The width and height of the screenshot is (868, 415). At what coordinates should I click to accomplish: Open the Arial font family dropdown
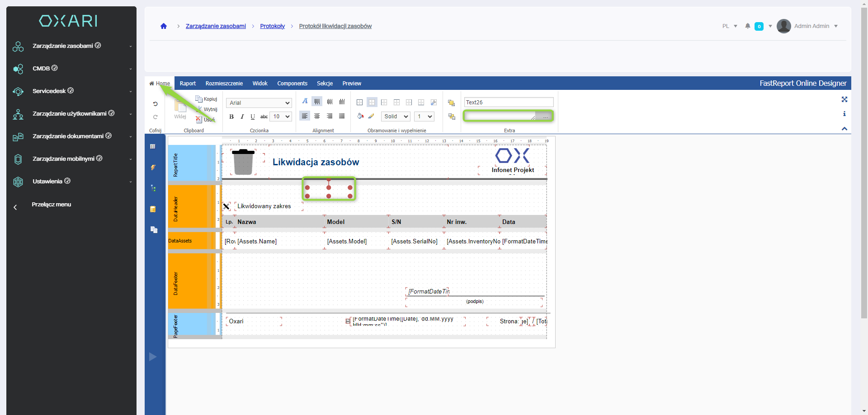click(x=259, y=103)
